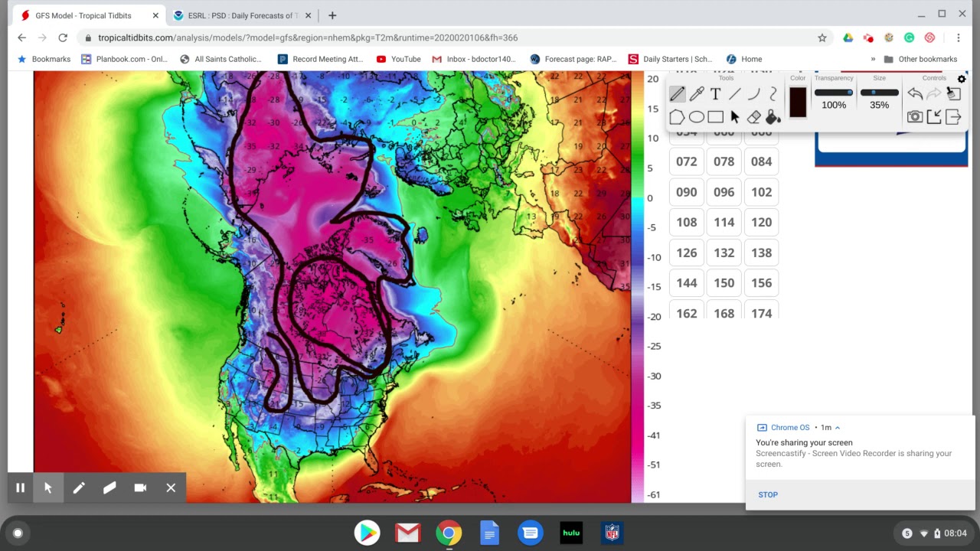
Task: Pause the Screencastify recording
Action: click(x=21, y=487)
